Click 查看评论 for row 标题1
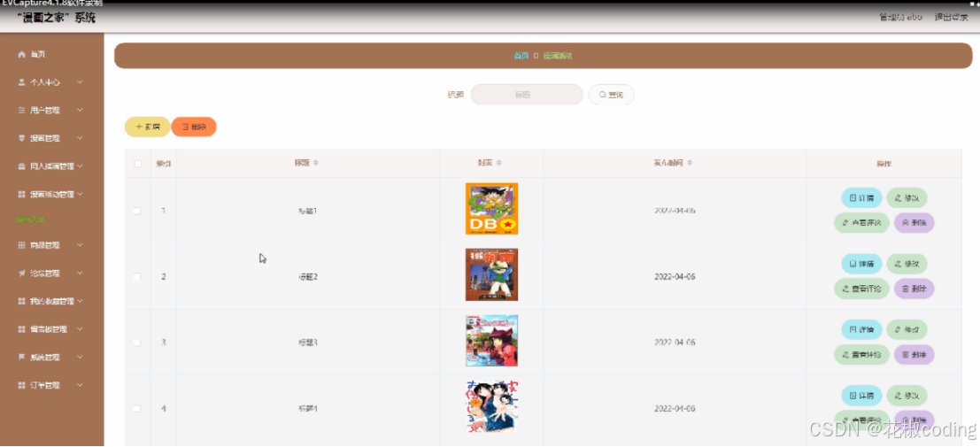 [862, 222]
